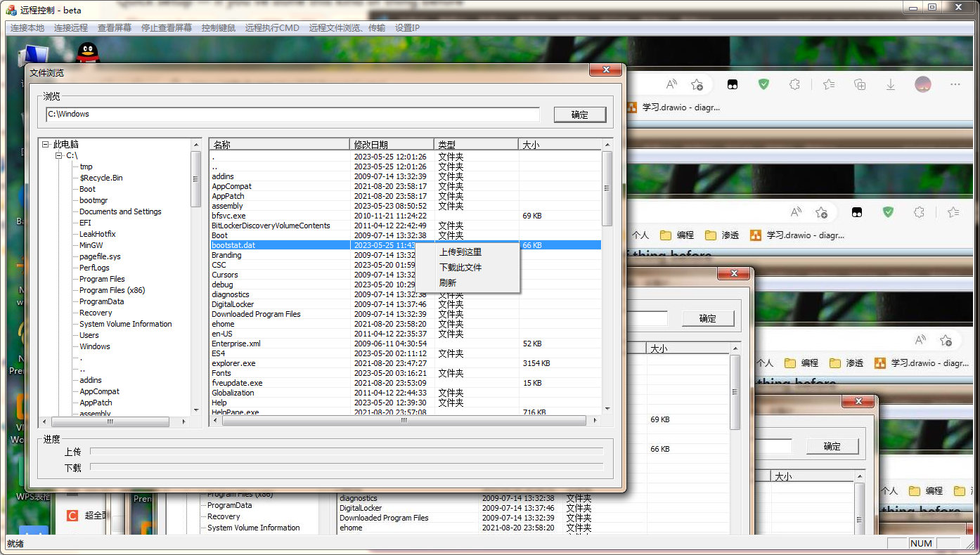
Task: Select the Fonts folder row
Action: pos(221,373)
